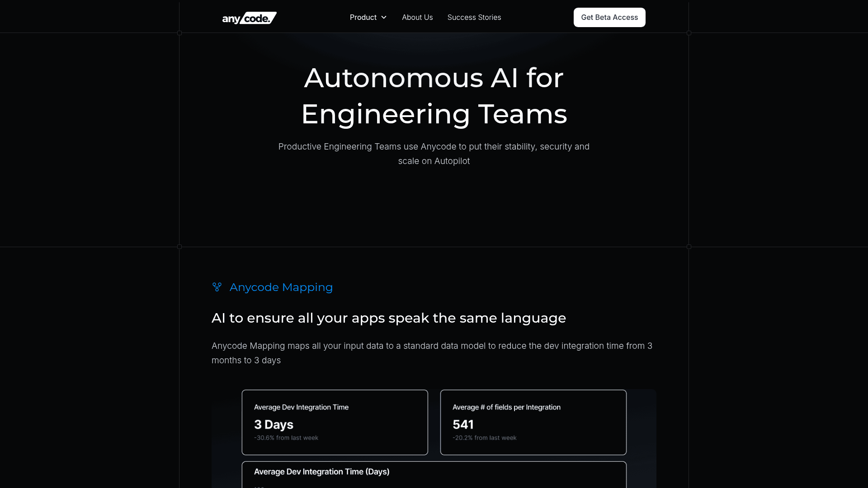This screenshot has height=488, width=868.
Task: Click the Productive Engineering Teams subtitle text
Action: 434,154
